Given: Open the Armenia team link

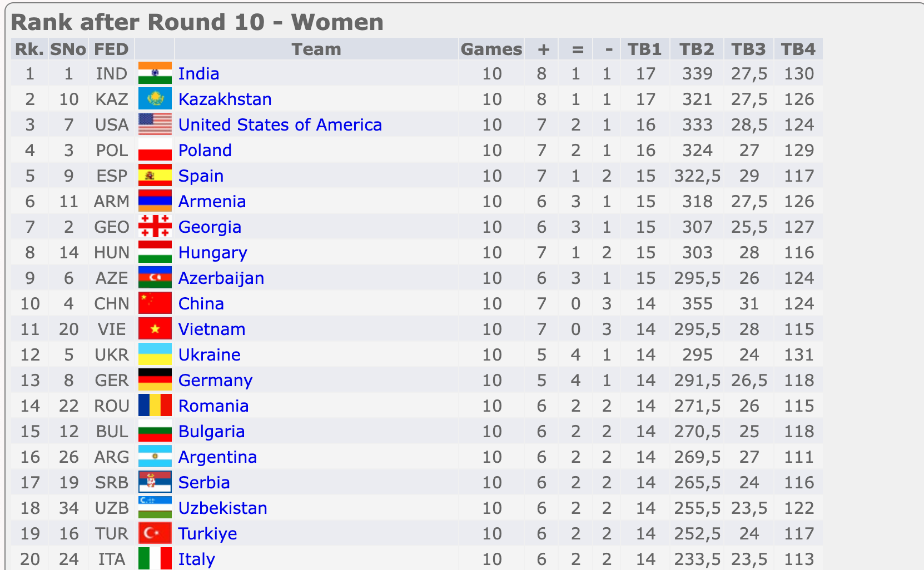Looking at the screenshot, I should 212,202.
